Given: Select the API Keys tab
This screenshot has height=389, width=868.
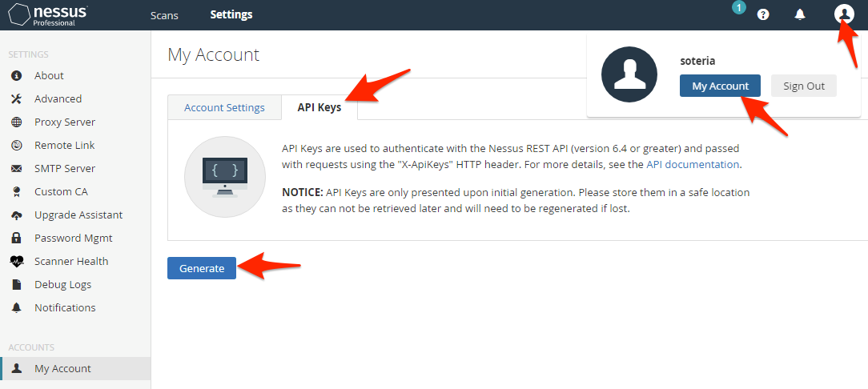Looking at the screenshot, I should coord(319,107).
